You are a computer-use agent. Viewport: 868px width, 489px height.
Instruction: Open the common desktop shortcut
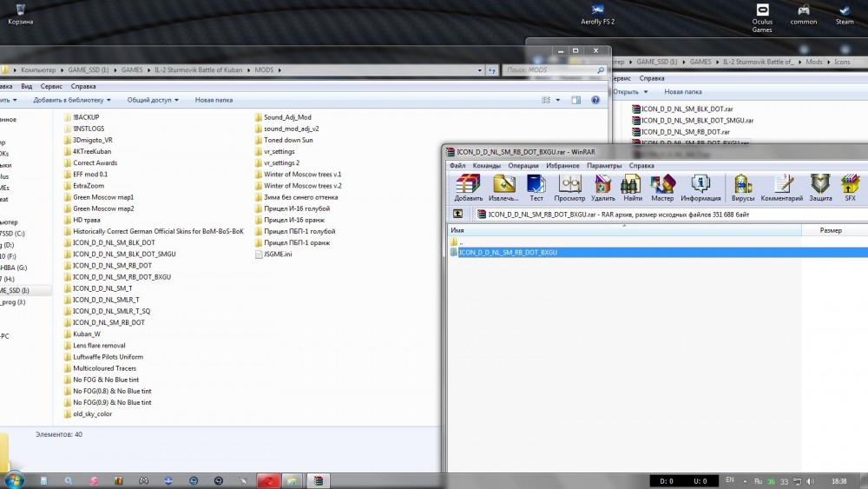point(803,15)
